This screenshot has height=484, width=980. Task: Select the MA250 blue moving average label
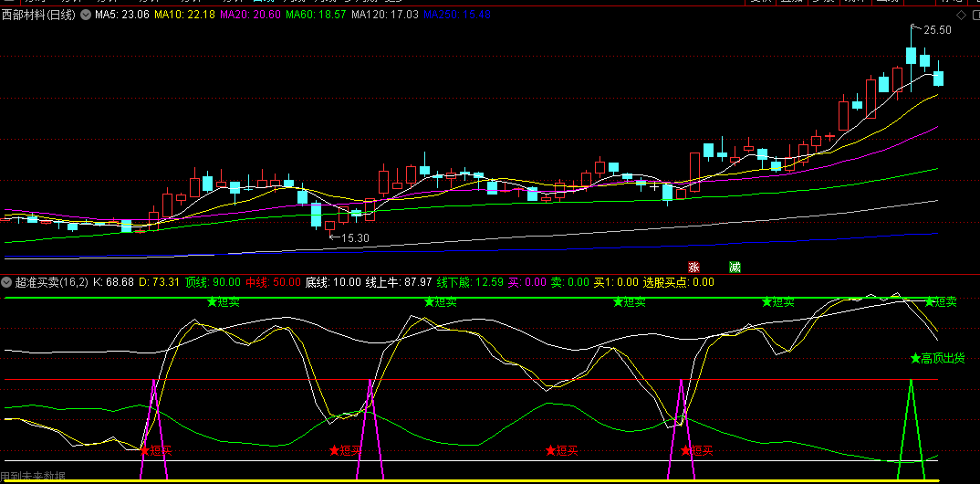tap(457, 16)
